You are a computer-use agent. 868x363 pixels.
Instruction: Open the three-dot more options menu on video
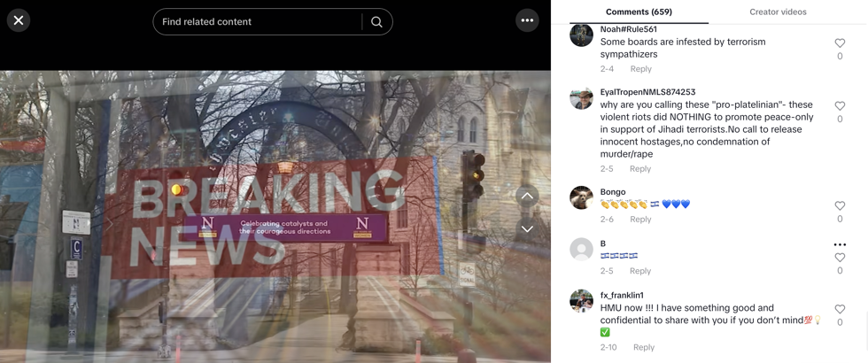[527, 20]
